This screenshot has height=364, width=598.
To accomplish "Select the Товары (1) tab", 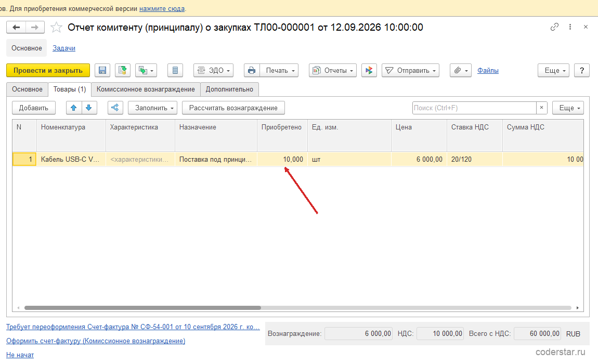I will click(70, 89).
